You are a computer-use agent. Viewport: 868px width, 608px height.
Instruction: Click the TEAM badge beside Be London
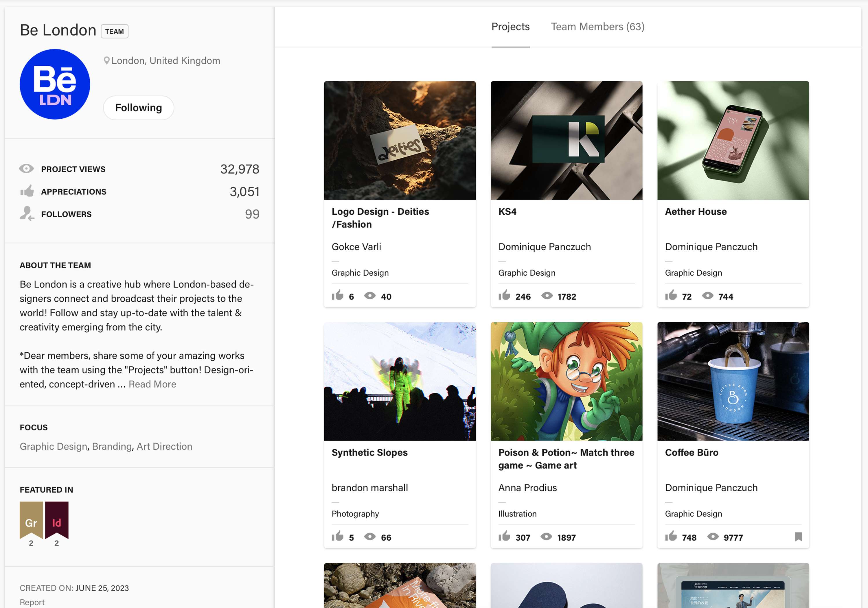click(115, 31)
